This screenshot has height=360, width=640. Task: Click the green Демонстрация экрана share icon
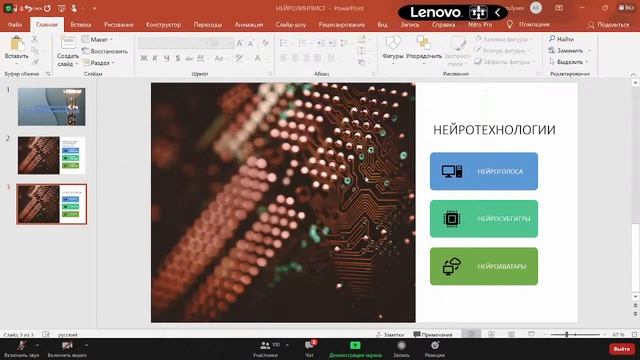[355, 345]
